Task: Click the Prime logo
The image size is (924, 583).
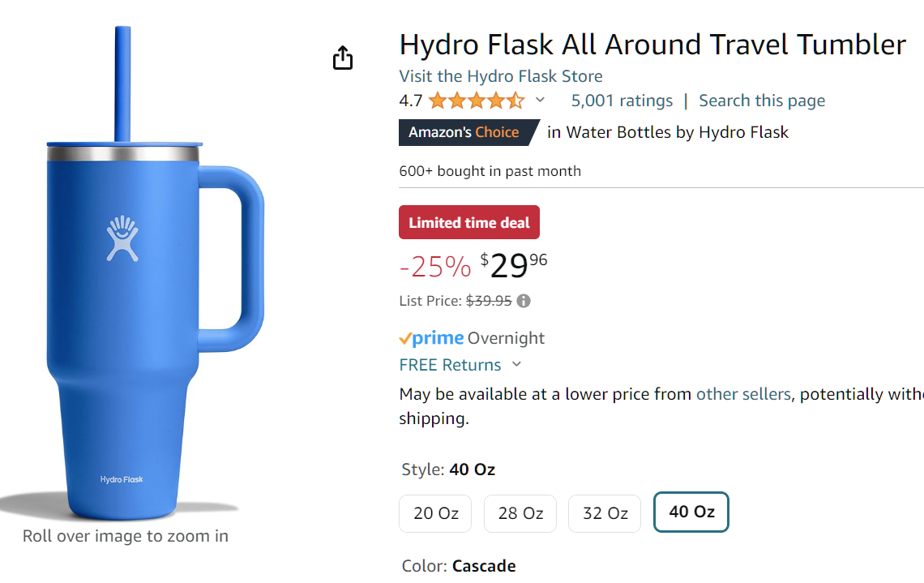Action: click(431, 338)
